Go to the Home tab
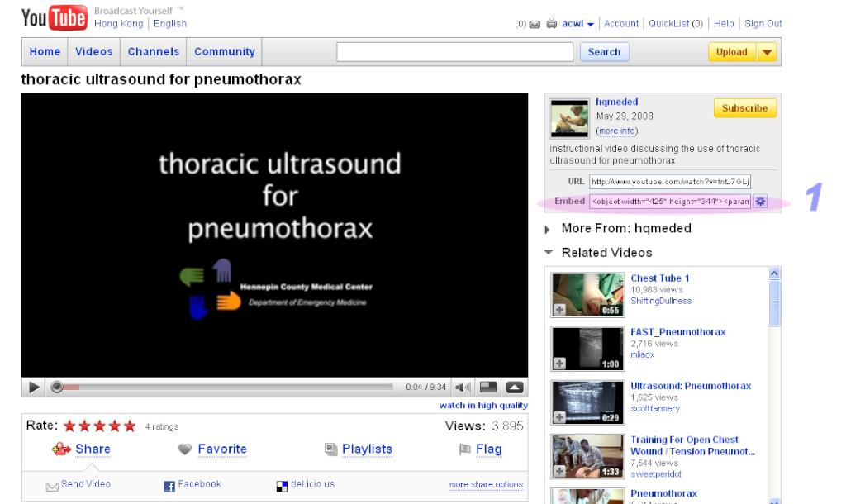The height and width of the screenshot is (504, 846). click(45, 52)
